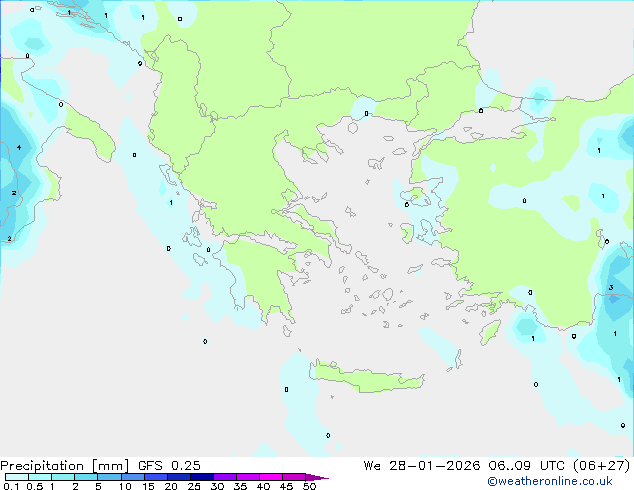Choose the 20–25 mm dark blue swatch
Screen dimensions: 634x490
(178, 477)
